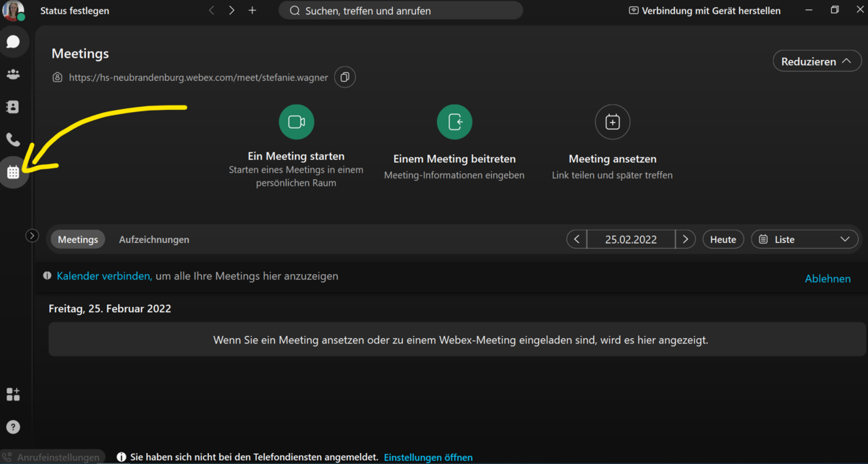Copy the personal room meeting link
The height and width of the screenshot is (464, 868).
345,77
